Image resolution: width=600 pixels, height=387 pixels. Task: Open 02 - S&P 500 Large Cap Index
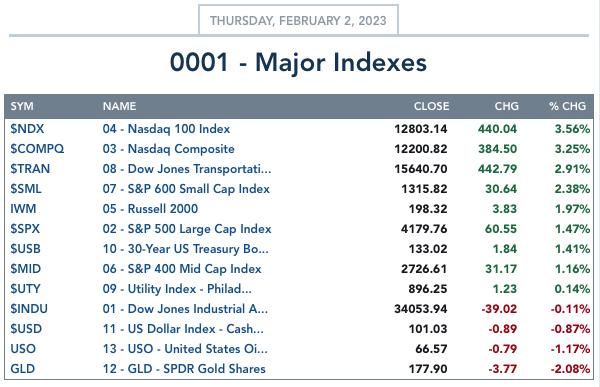(187, 229)
